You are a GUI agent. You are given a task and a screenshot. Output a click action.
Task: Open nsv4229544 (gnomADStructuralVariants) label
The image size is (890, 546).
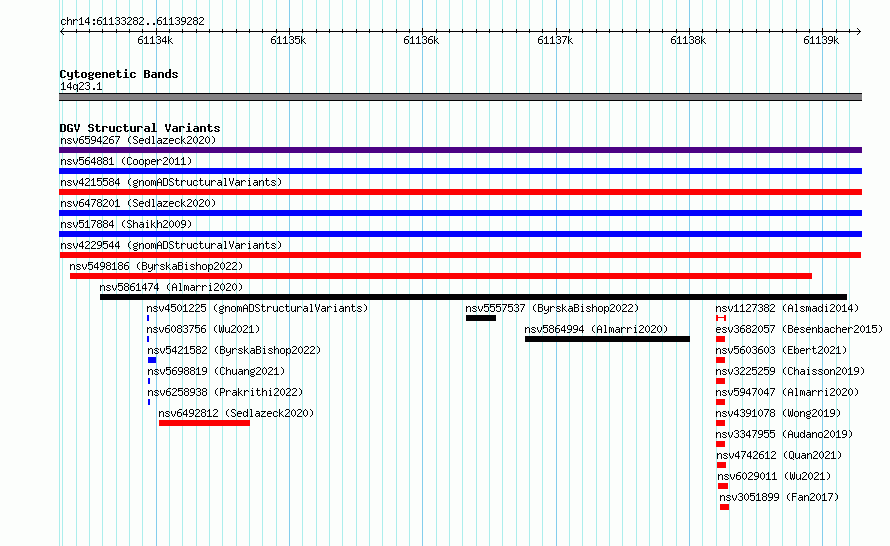pyautogui.click(x=171, y=245)
